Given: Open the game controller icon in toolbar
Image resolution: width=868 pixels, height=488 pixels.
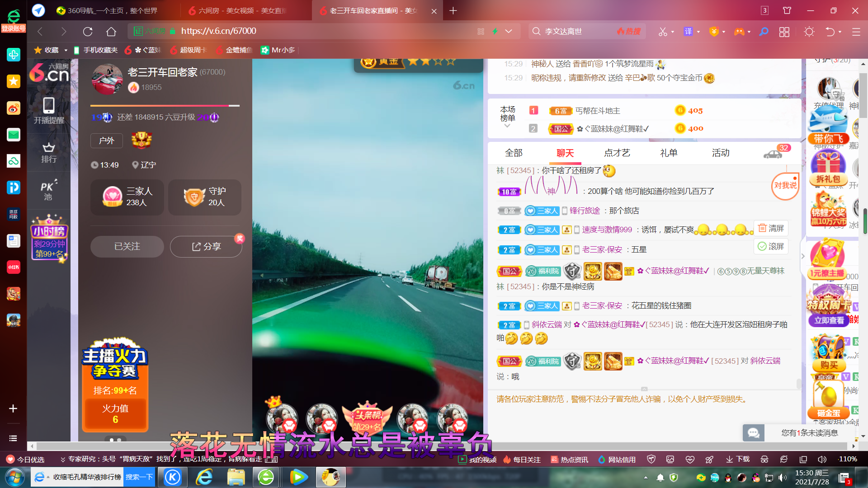Looking at the screenshot, I should coord(739,32).
